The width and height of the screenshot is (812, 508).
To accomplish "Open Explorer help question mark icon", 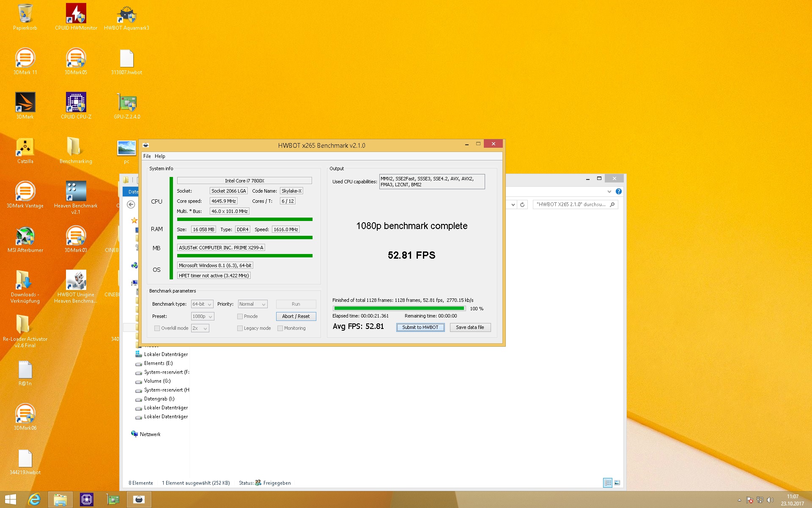I will click(619, 191).
